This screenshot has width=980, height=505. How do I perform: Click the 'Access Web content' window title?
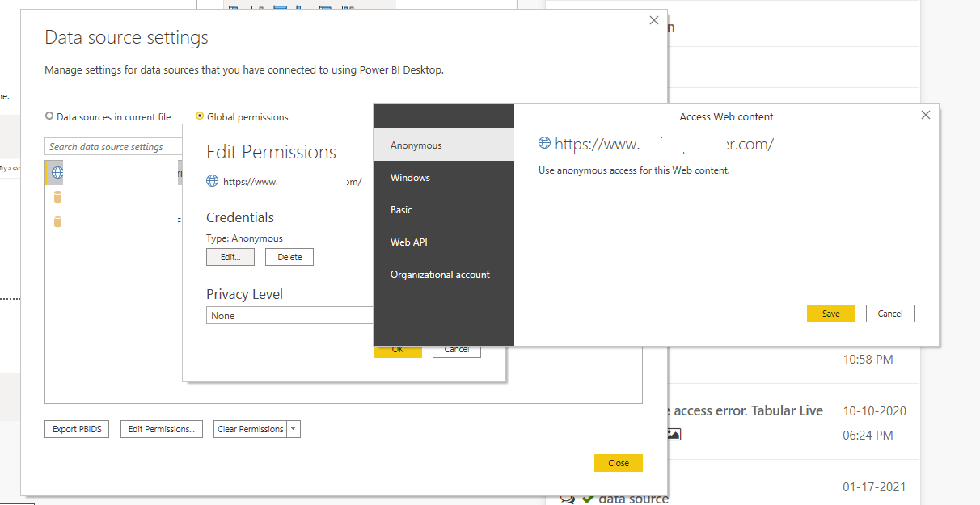click(726, 117)
